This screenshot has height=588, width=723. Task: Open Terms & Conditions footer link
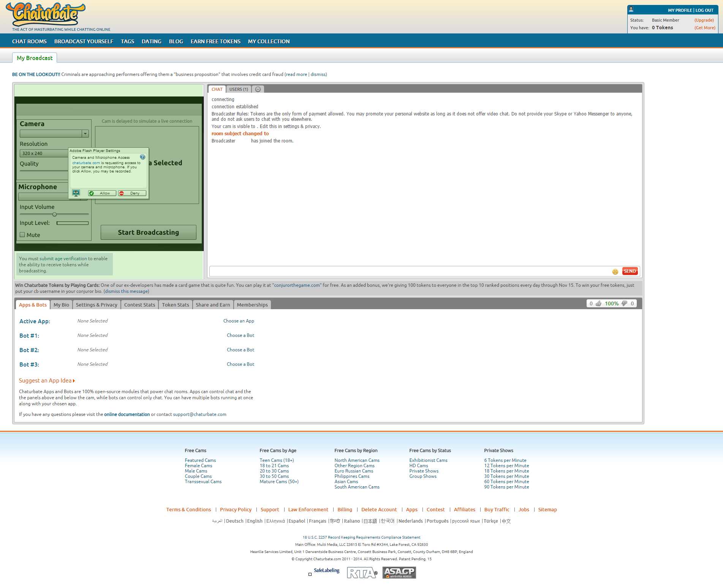point(188,510)
